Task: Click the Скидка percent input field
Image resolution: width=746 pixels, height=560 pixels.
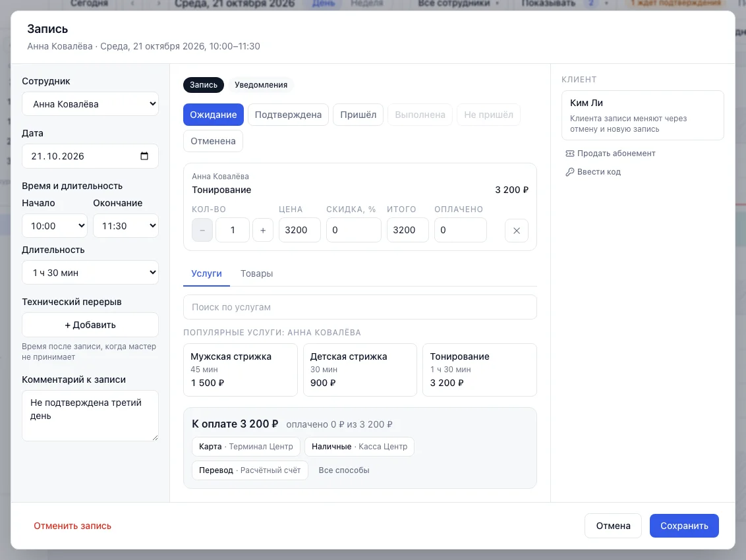Action: click(353, 231)
